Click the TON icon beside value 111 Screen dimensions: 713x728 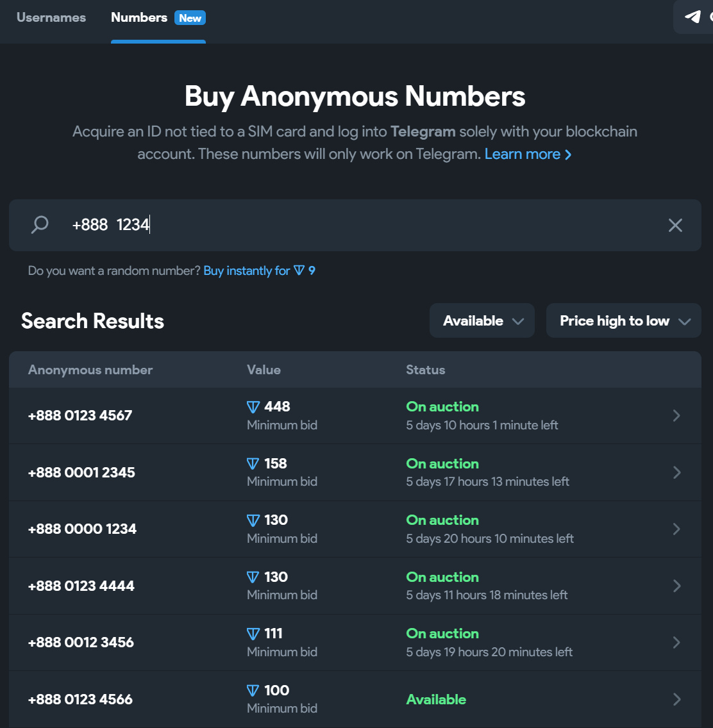(253, 634)
